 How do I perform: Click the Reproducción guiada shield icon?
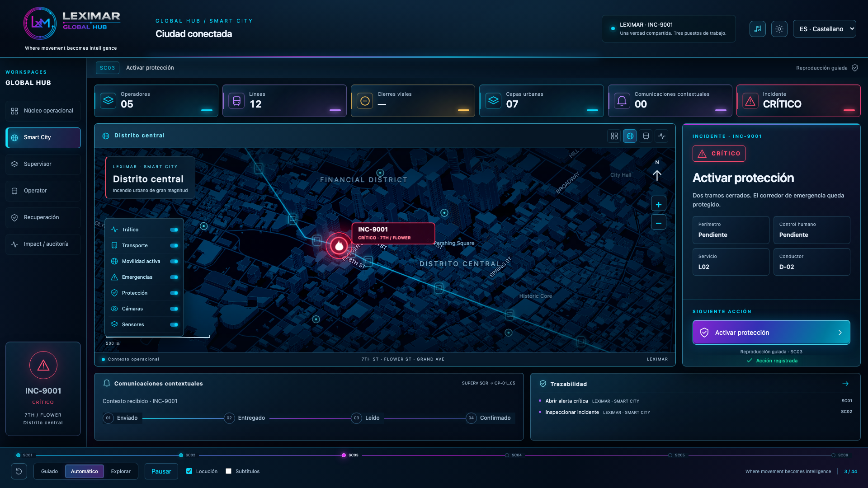tap(855, 68)
